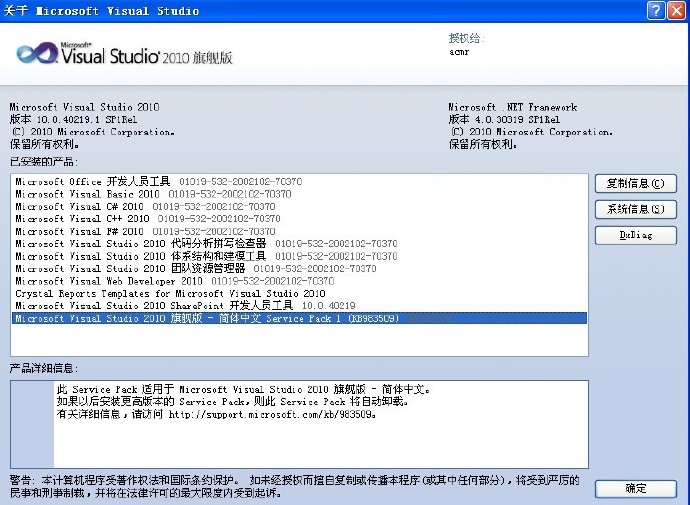Select Microsoft Visual C++ 2010 row
Image resolution: width=690 pixels, height=505 pixels.
(299, 219)
